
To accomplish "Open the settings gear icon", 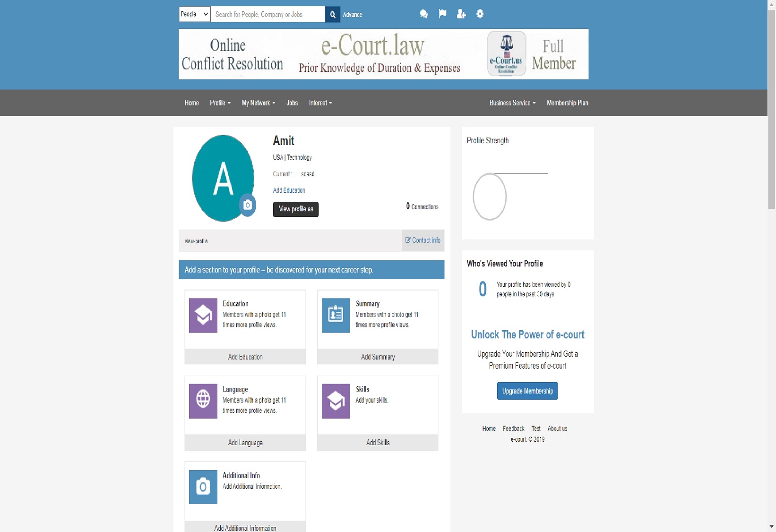I will pyautogui.click(x=480, y=14).
